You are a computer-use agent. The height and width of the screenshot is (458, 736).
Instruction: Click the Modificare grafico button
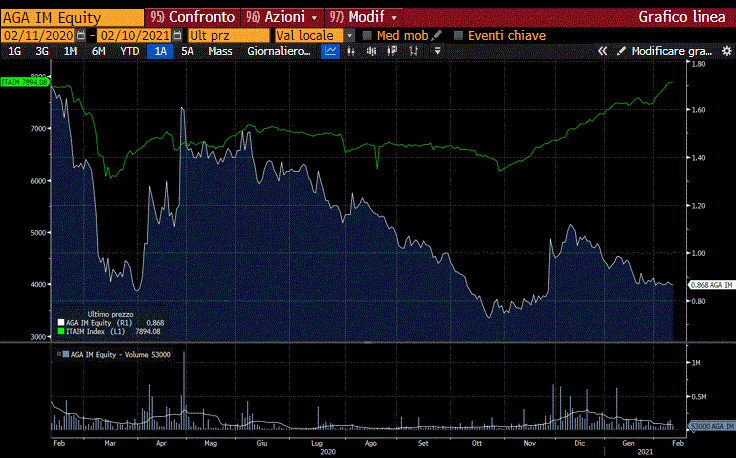(664, 51)
